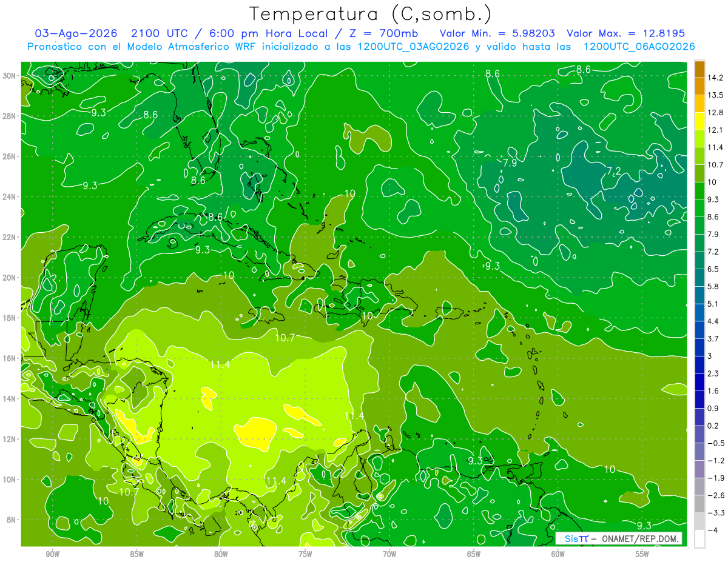
Task: Click the 8N latitude axis label
Action: point(12,520)
